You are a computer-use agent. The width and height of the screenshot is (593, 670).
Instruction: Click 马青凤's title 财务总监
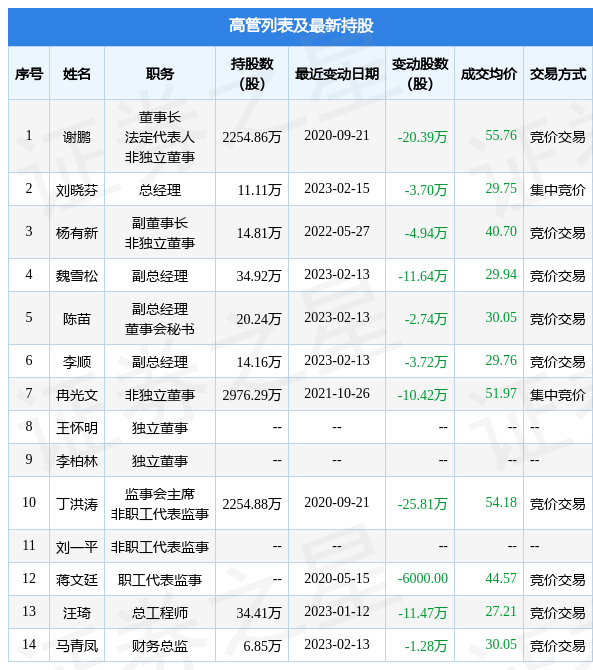[160, 646]
